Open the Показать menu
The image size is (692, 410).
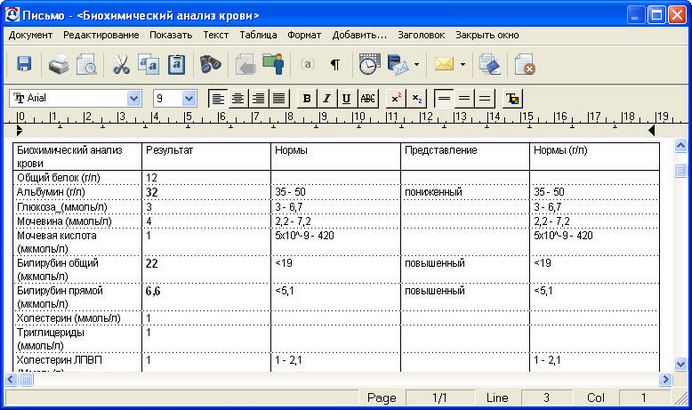coord(171,35)
